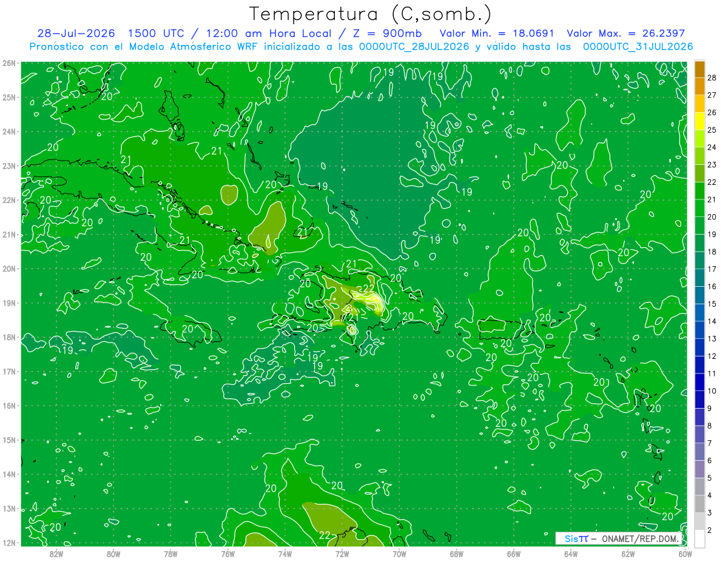Click the "Valor Max. = 26.2397" value
Screen dimensions: 728x562
626,33
